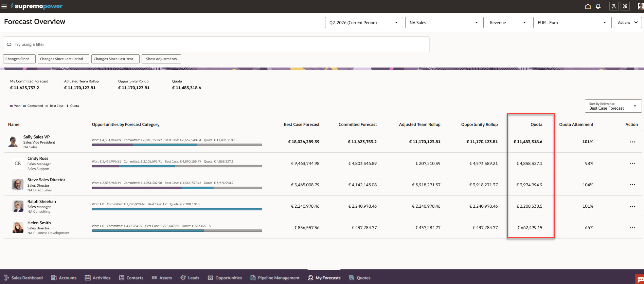Expand the Sort by Relevance dropdown
The height and width of the screenshot is (284, 644).
pyautogui.click(x=613, y=106)
